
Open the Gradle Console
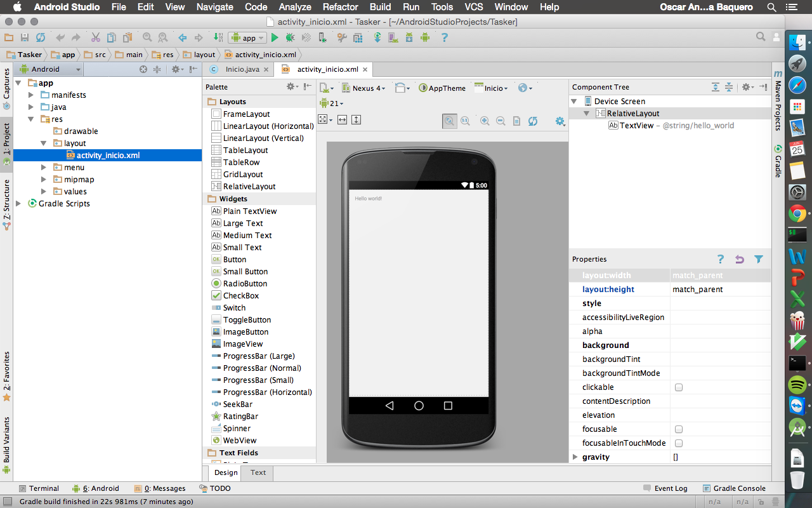coord(734,488)
